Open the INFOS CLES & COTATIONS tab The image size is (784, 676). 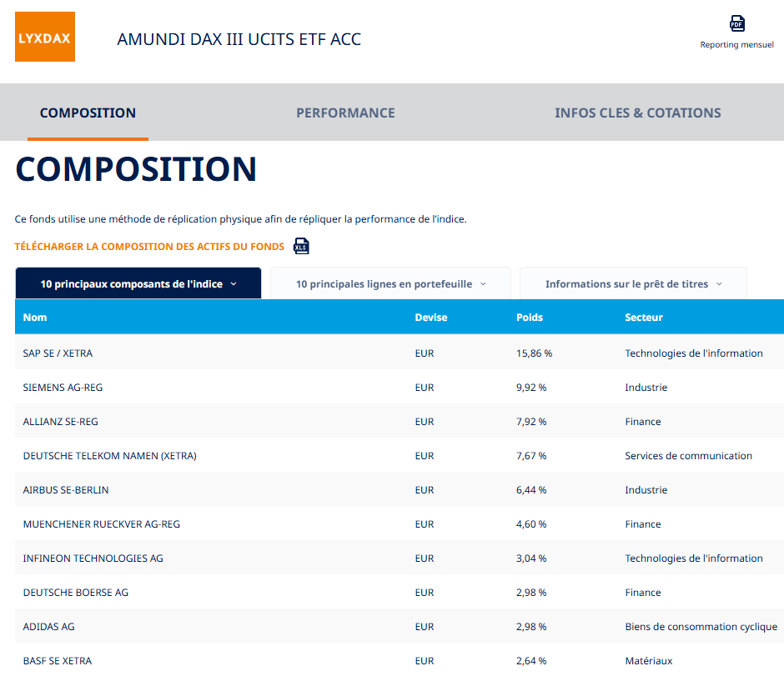click(637, 113)
